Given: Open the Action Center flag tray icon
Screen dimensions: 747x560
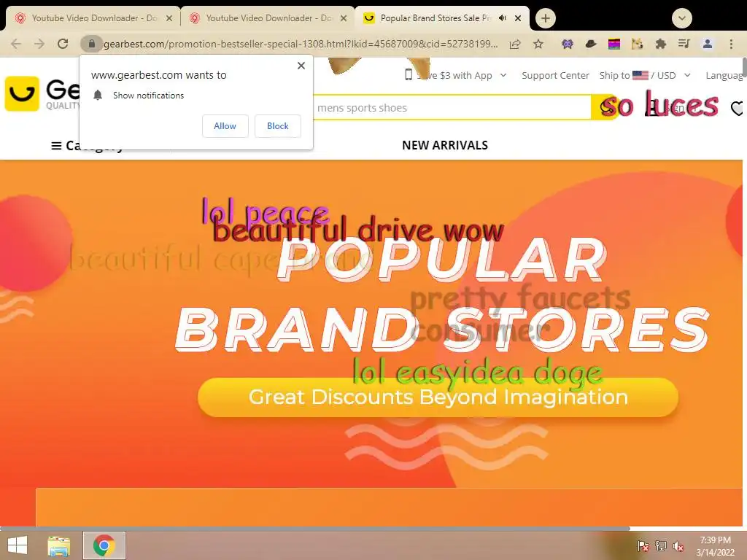Looking at the screenshot, I should click(x=643, y=546).
